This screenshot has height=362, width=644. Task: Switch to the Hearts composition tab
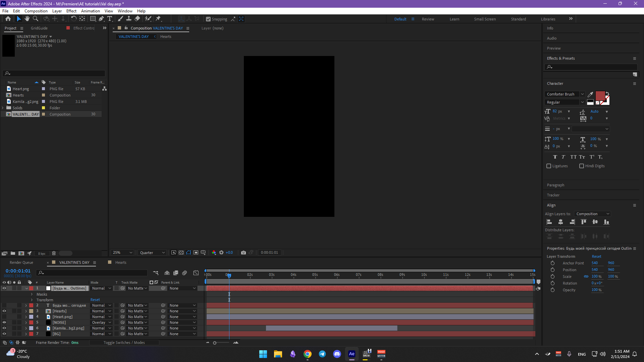(120, 262)
